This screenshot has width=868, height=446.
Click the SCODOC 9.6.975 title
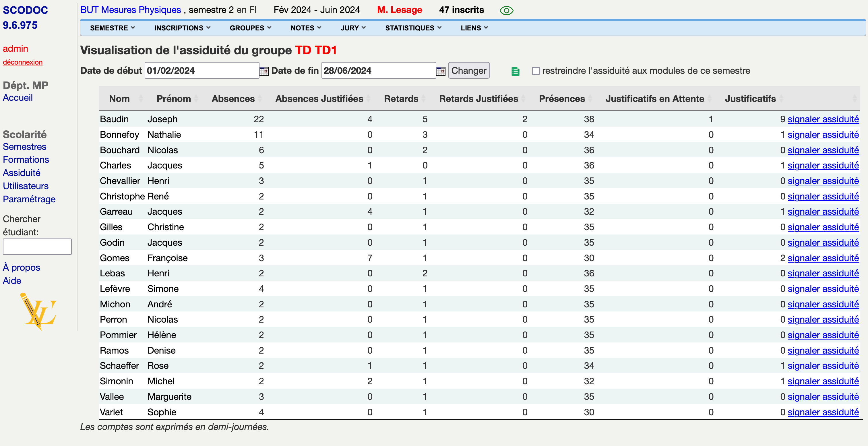pos(25,18)
